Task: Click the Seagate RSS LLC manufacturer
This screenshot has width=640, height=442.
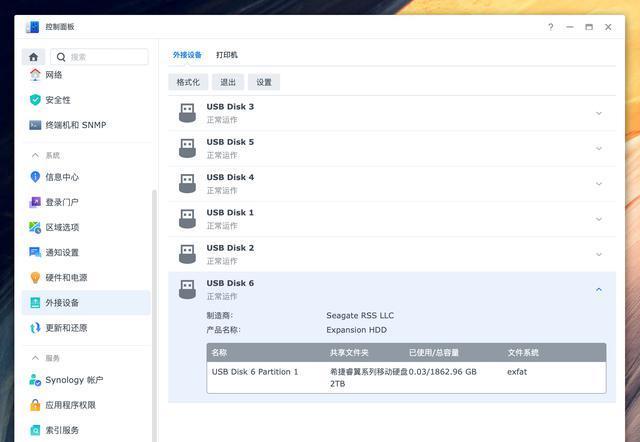Action: pyautogui.click(x=360, y=315)
